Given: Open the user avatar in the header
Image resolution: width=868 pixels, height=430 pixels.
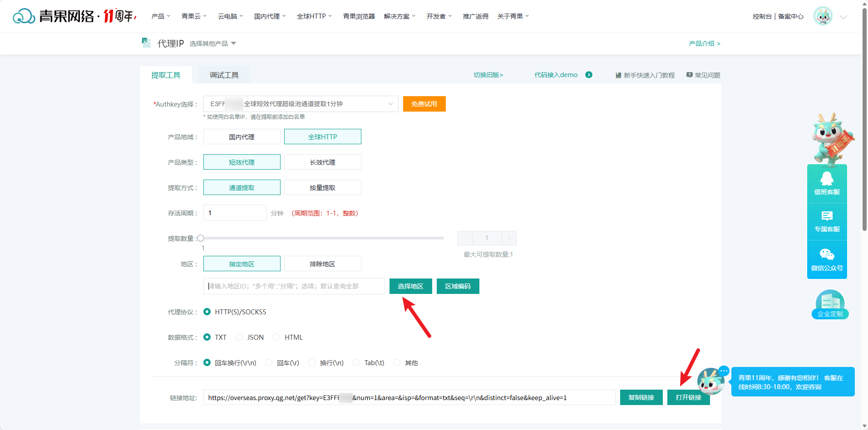Looking at the screenshot, I should [823, 16].
